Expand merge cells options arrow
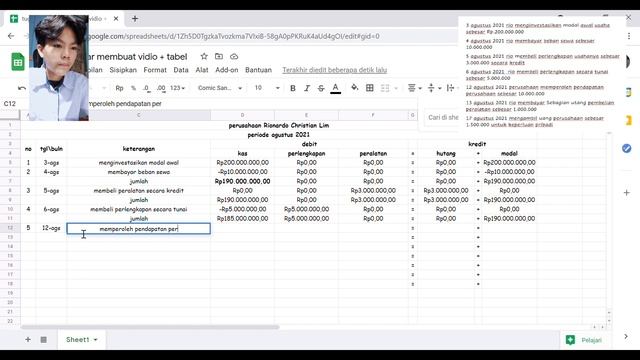The image size is (640, 360). tap(396, 88)
